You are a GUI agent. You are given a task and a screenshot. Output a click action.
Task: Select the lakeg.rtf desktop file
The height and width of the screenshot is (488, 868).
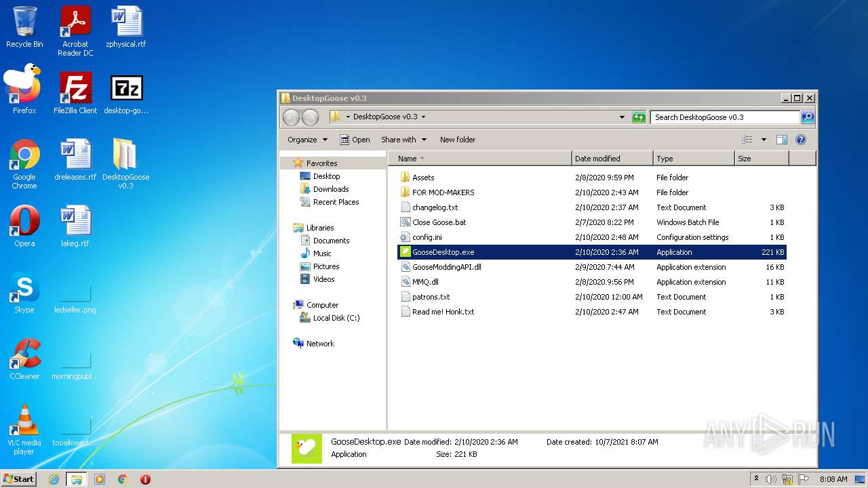pos(75,226)
